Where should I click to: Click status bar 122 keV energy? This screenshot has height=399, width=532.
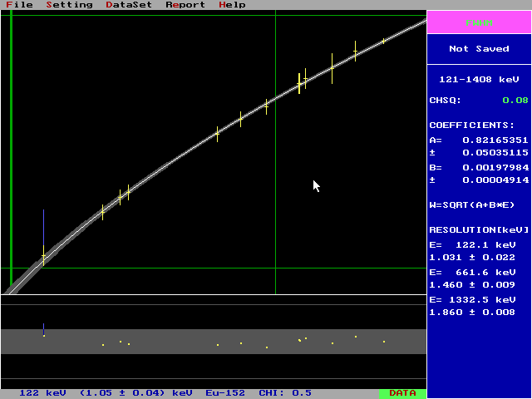pos(42,393)
